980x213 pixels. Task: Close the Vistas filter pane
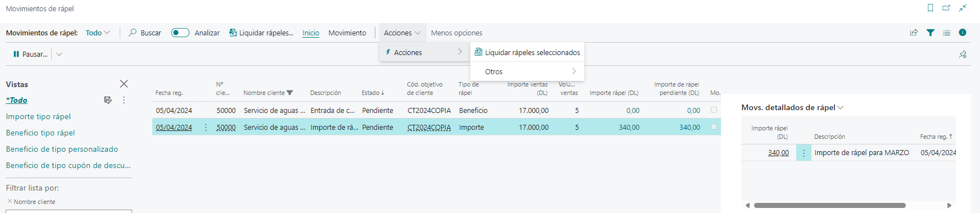click(124, 84)
